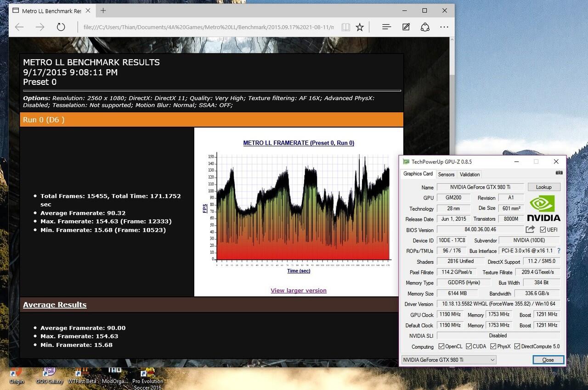
Task: Minimize the GPU-Z window
Action: pyautogui.click(x=516, y=162)
